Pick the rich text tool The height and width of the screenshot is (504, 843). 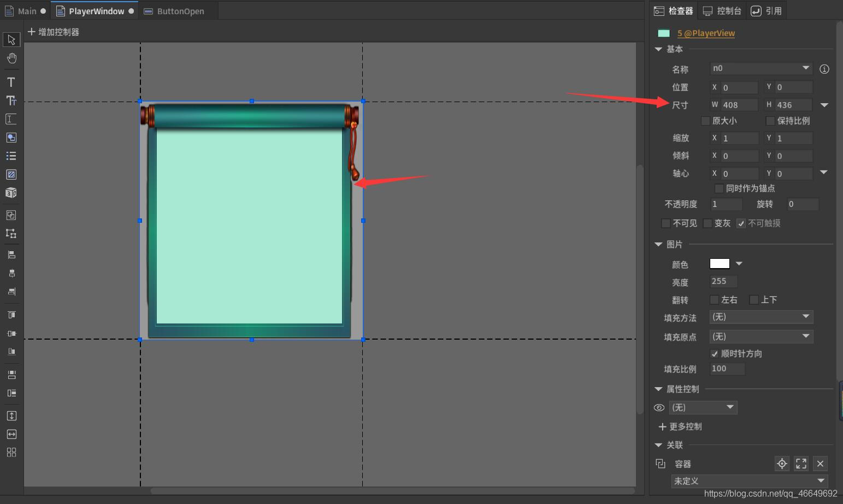click(11, 100)
